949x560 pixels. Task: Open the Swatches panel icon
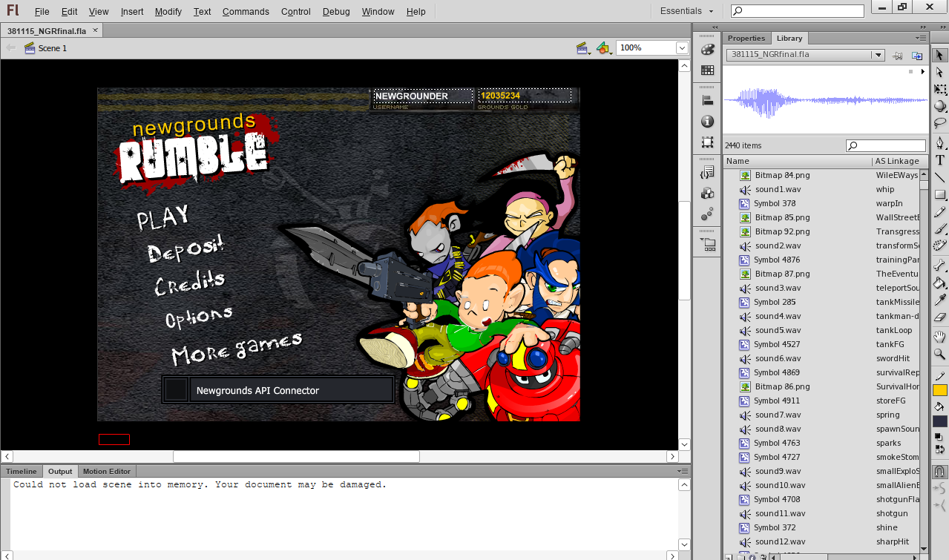coord(707,70)
